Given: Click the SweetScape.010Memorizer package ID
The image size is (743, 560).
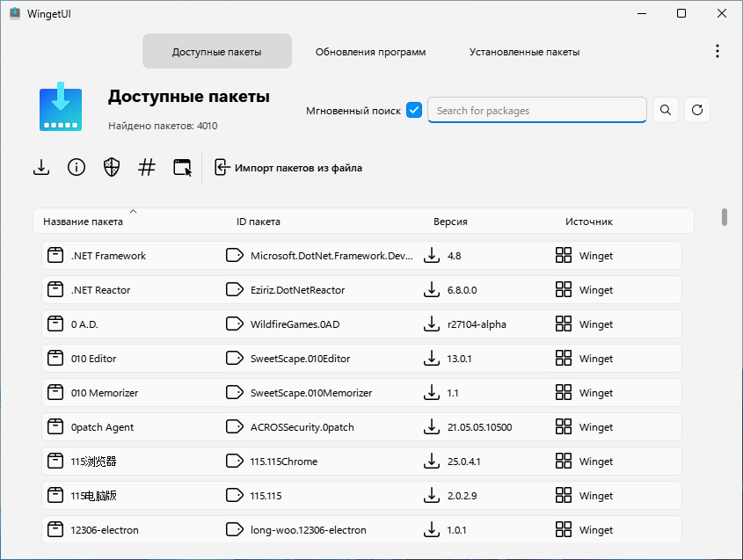Looking at the screenshot, I should click(x=311, y=393).
